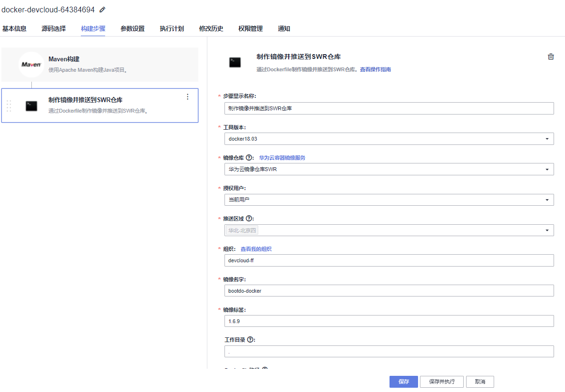Click the 工作目录 input field
The width and height of the screenshot is (565, 392).
coord(389,351)
